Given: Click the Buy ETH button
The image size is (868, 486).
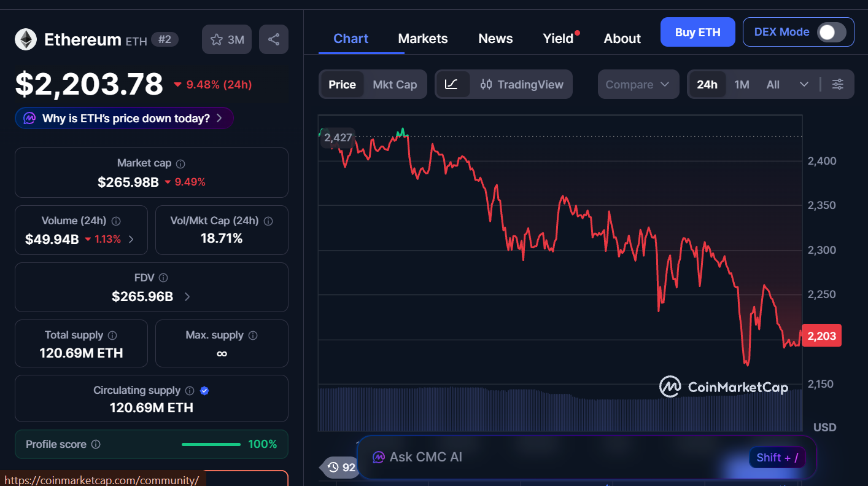Looking at the screenshot, I should coord(697,31).
